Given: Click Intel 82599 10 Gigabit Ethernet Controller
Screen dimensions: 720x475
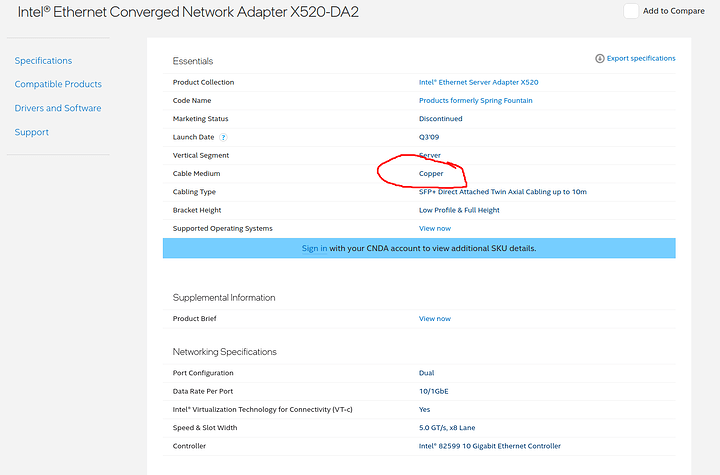Looking at the screenshot, I should tap(489, 446).
